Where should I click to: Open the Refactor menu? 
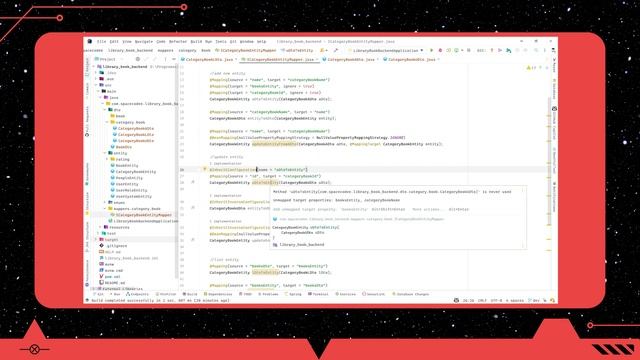point(178,41)
